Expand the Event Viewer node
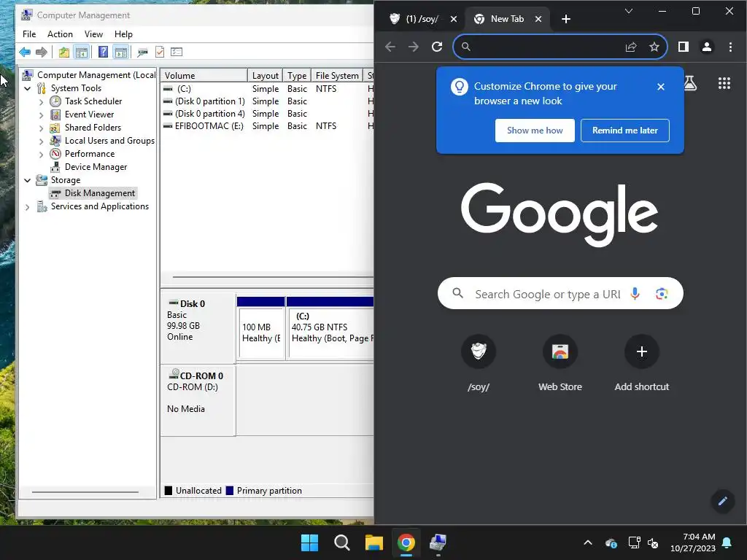The image size is (747, 560). tap(41, 115)
